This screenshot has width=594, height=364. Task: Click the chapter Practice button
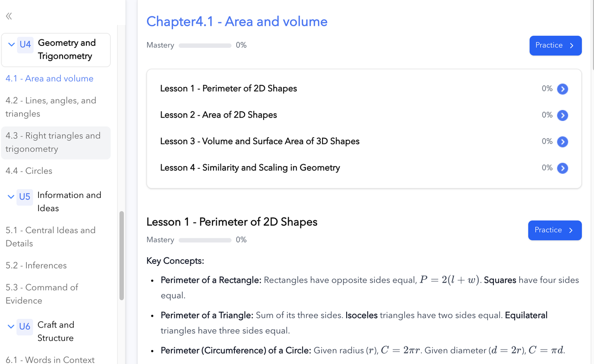(x=555, y=45)
